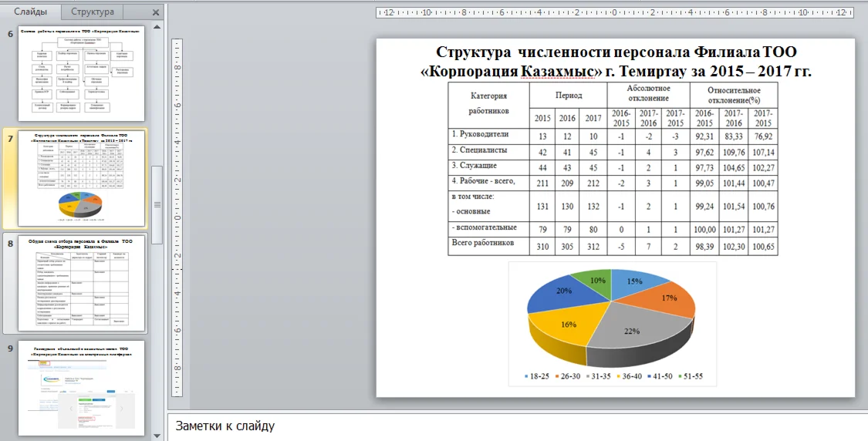Click the vertical ruler beside the slide
The width and height of the screenshot is (868, 441).
pos(177,217)
